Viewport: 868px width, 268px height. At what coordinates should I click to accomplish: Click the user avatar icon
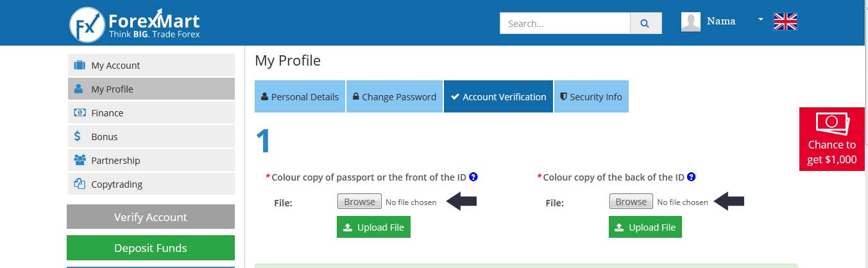(x=691, y=22)
